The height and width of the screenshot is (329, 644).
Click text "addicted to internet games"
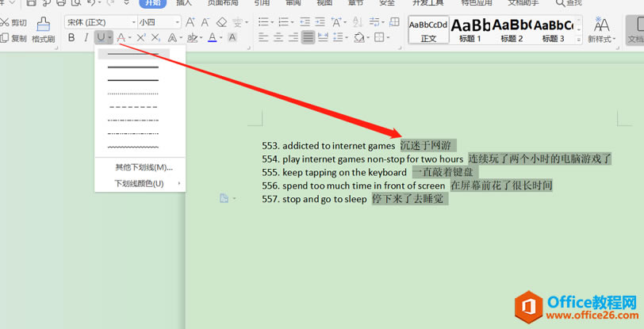pyautogui.click(x=339, y=145)
